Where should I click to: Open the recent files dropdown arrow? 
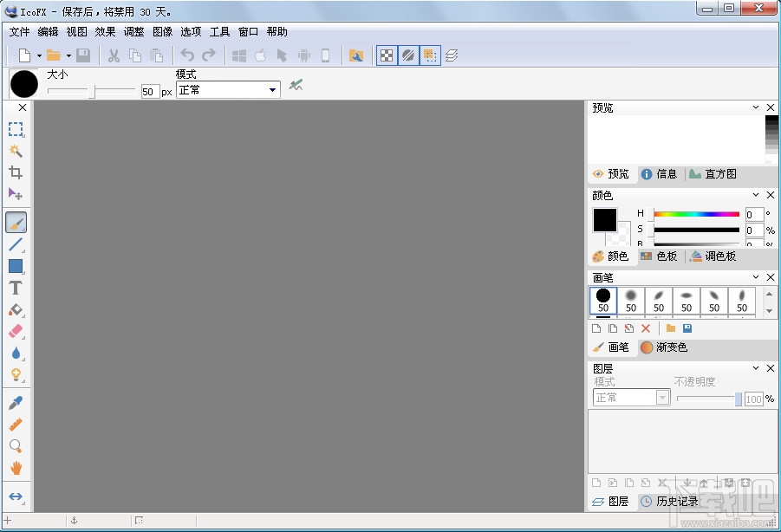coord(68,55)
